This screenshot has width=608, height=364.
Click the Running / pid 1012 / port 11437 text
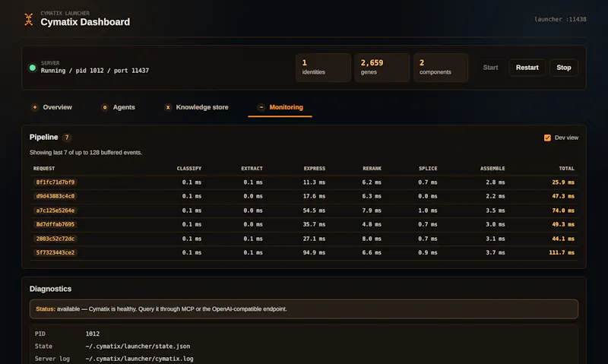tap(94, 71)
